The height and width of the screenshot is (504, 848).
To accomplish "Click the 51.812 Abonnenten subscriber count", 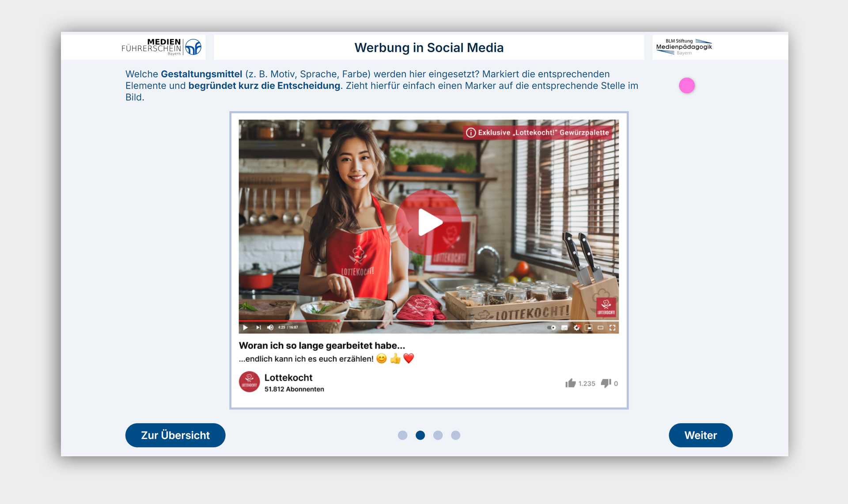I will coord(294,389).
